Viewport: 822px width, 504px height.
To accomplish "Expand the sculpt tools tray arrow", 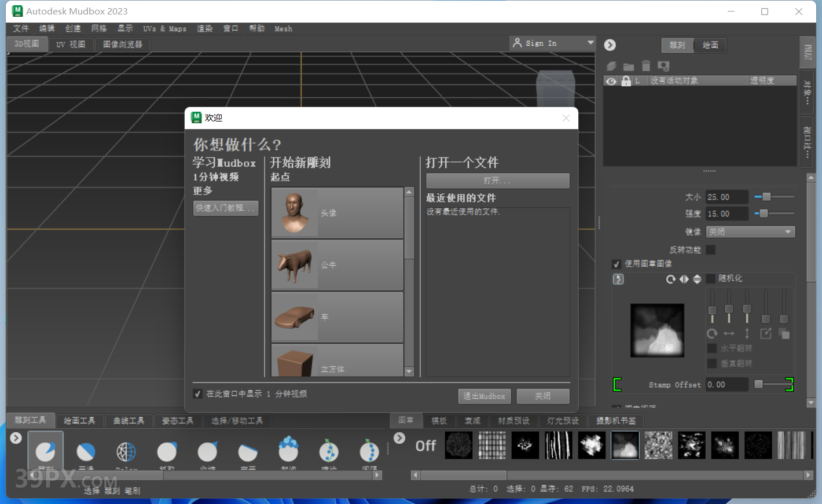I will [16, 438].
